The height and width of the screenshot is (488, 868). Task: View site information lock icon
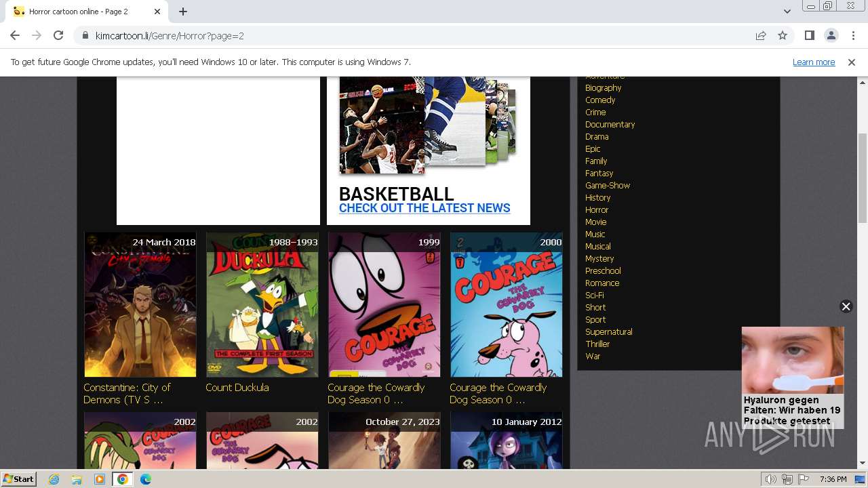tap(85, 35)
